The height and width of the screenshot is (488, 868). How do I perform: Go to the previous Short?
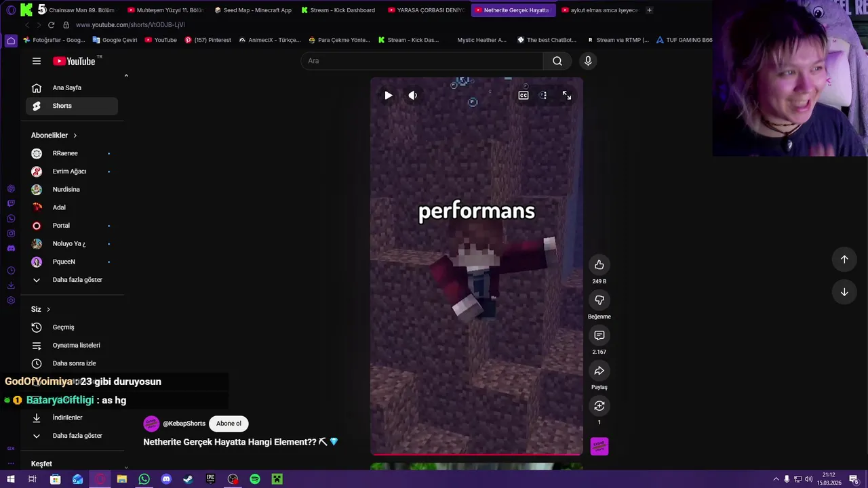844,259
